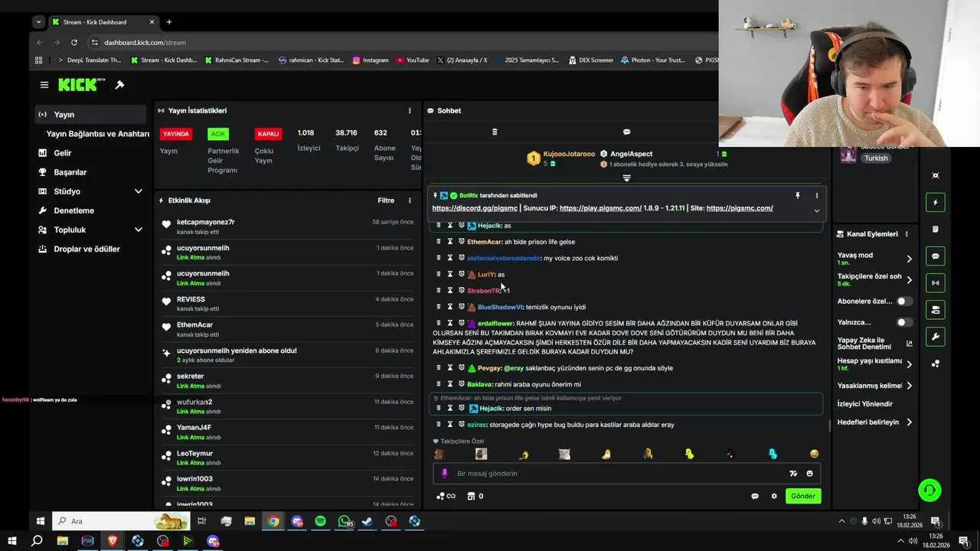Delete Hejaclk's 'as' message
Screen dimensions: 980x551
pyautogui.click(x=439, y=226)
